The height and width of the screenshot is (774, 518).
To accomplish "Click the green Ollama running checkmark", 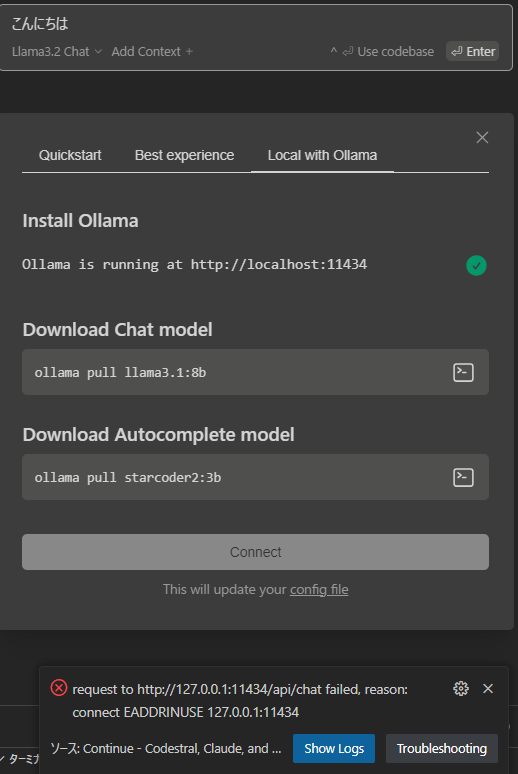I will pos(477,266).
